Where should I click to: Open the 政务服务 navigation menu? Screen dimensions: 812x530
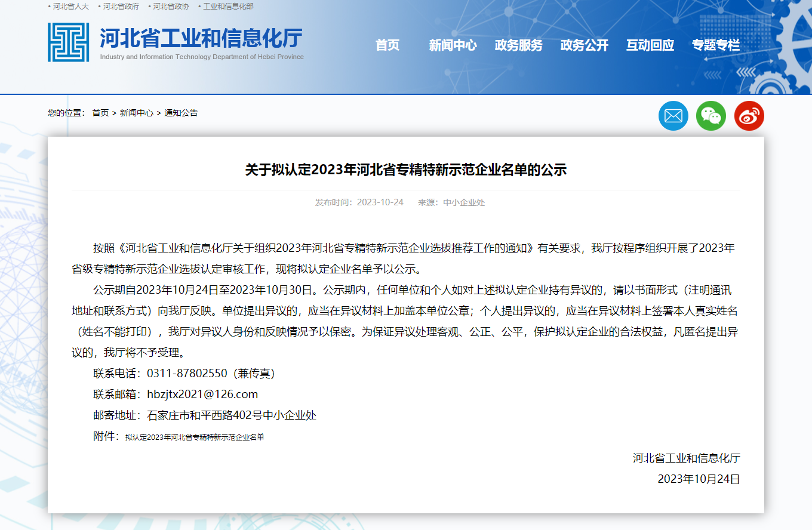pyautogui.click(x=519, y=45)
